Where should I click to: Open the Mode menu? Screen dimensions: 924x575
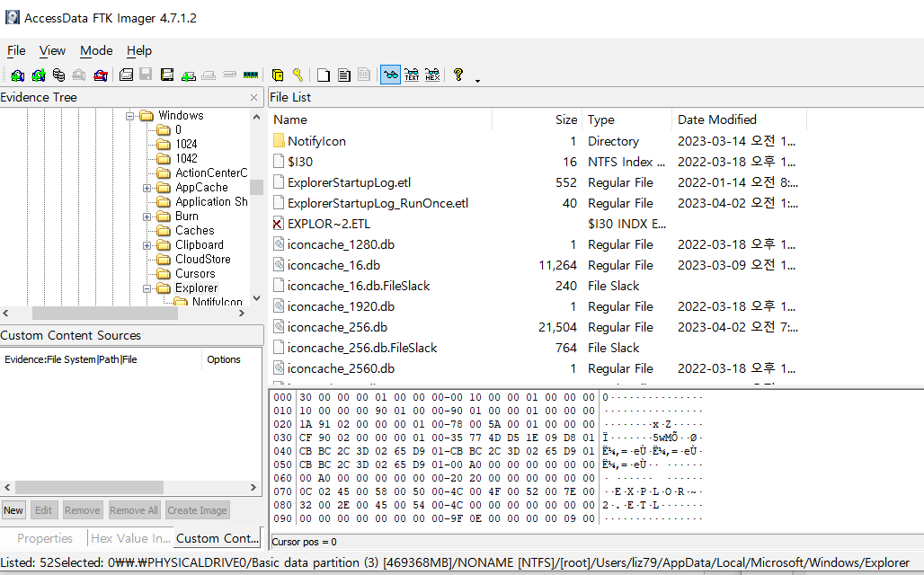[96, 50]
